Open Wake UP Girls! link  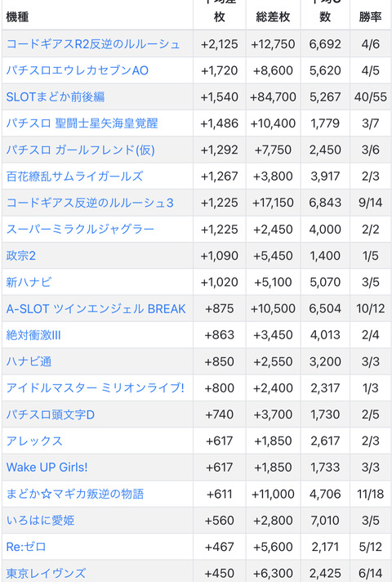tap(47, 468)
